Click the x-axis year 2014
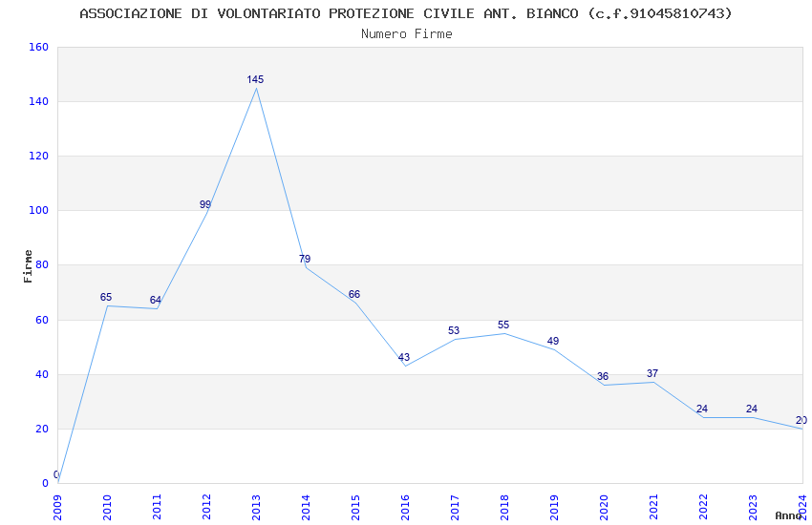This screenshot has width=812, height=525. coord(306,508)
